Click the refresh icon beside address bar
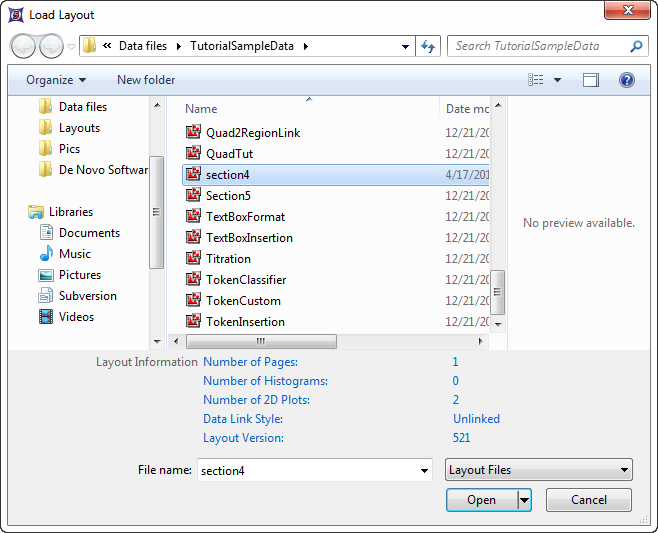The image size is (658, 533). tap(429, 46)
